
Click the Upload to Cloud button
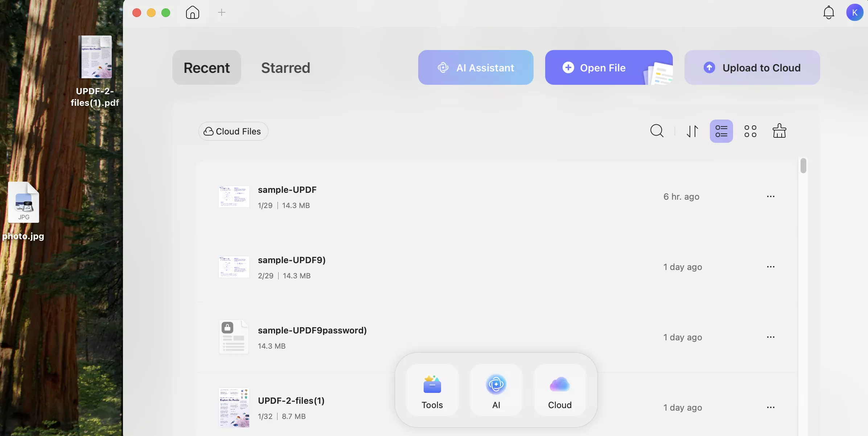click(x=752, y=68)
